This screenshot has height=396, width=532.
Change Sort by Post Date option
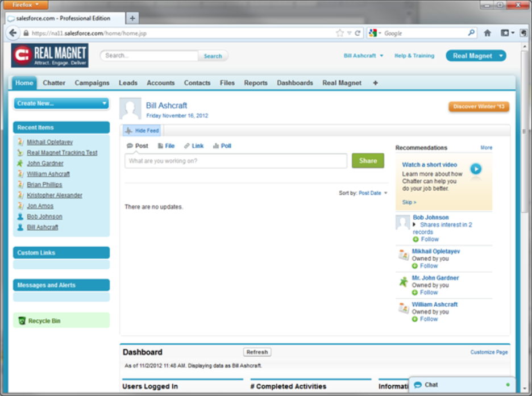[x=373, y=193]
